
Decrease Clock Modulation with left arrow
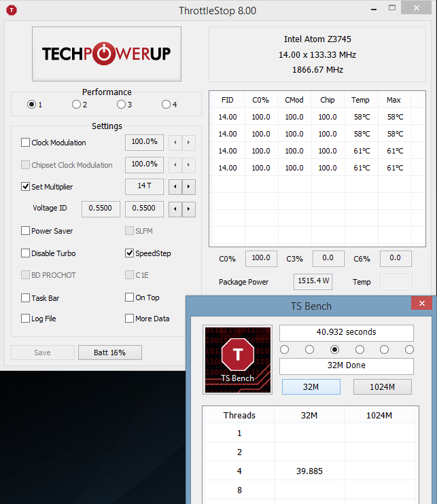[175, 142]
